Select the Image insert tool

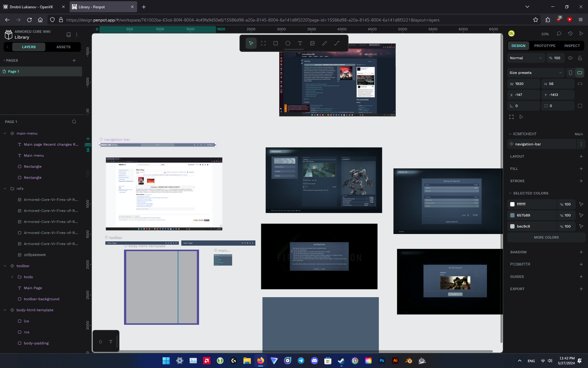312,43
